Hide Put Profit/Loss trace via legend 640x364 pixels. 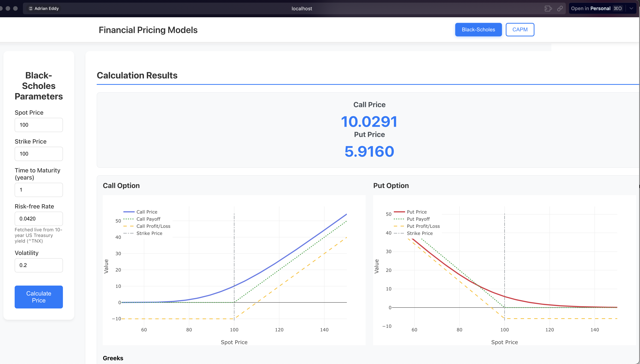[x=423, y=226]
